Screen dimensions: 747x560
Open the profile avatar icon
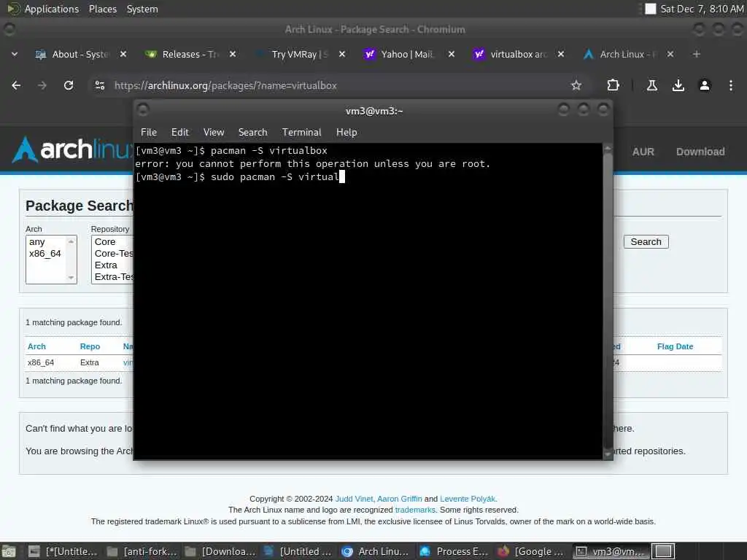click(704, 85)
